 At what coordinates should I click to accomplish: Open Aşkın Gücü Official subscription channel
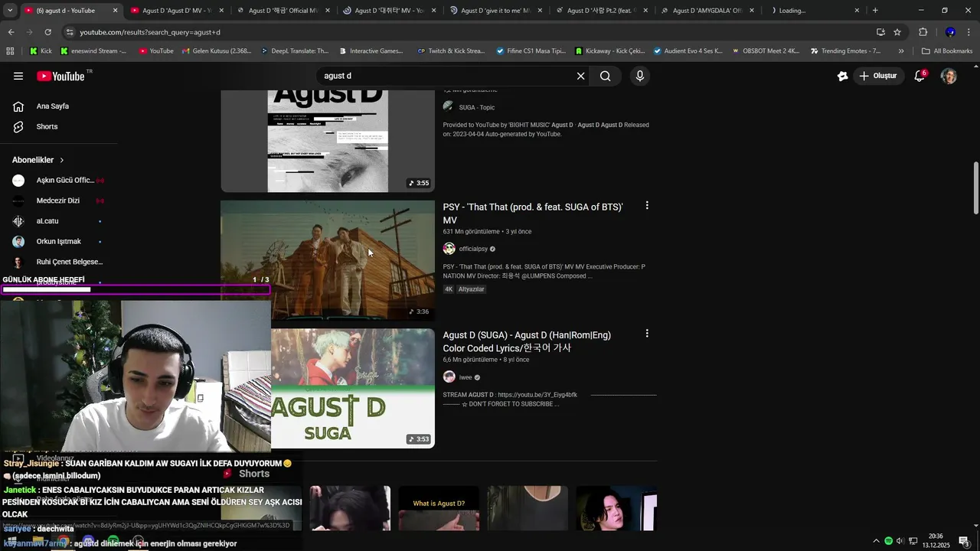(x=58, y=181)
